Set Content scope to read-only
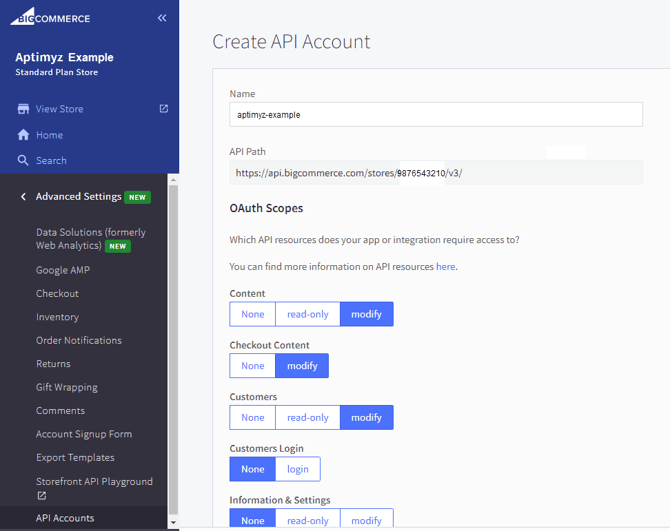This screenshot has height=531, width=670. (x=307, y=314)
